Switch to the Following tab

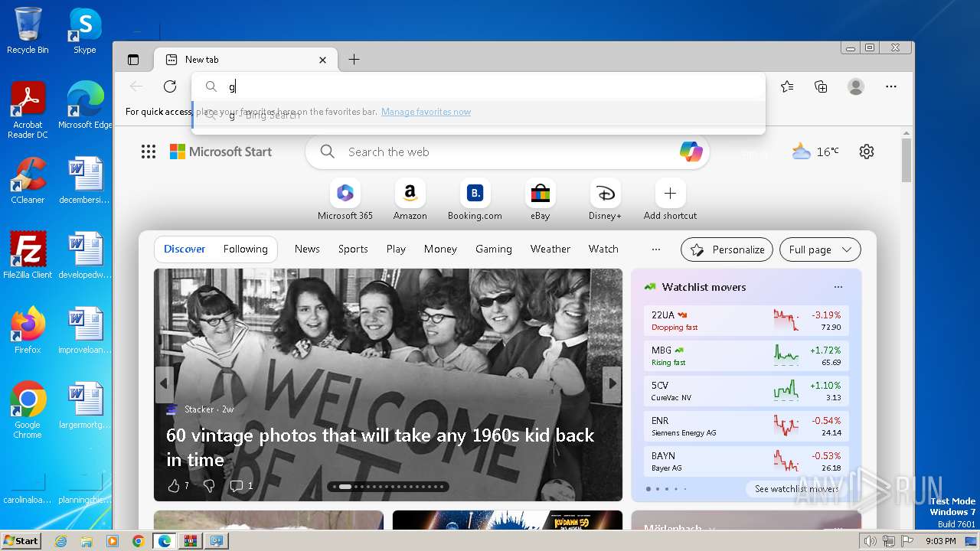[245, 249]
